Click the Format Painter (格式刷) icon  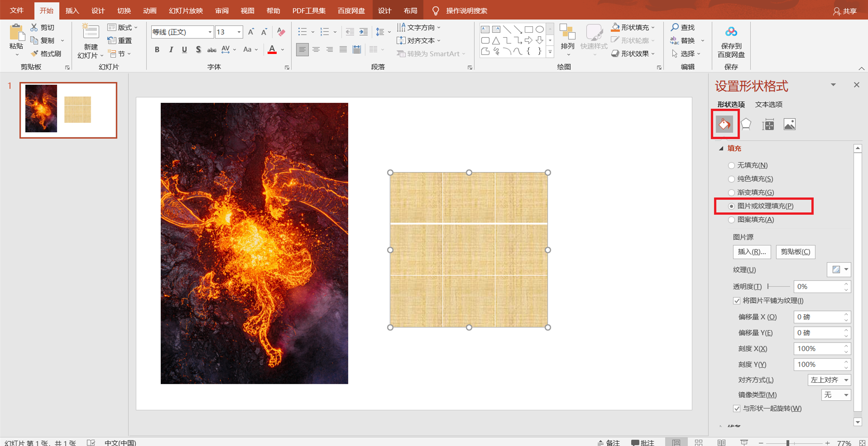coord(34,53)
